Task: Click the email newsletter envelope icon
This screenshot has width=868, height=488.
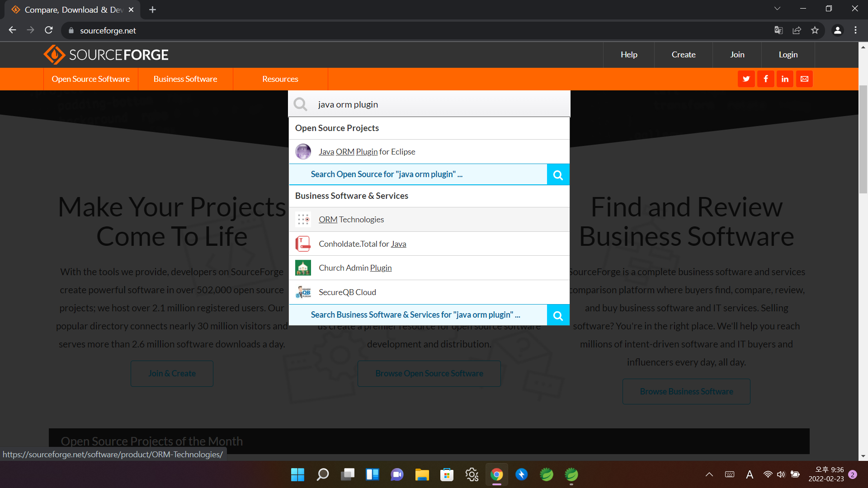Action: click(804, 79)
